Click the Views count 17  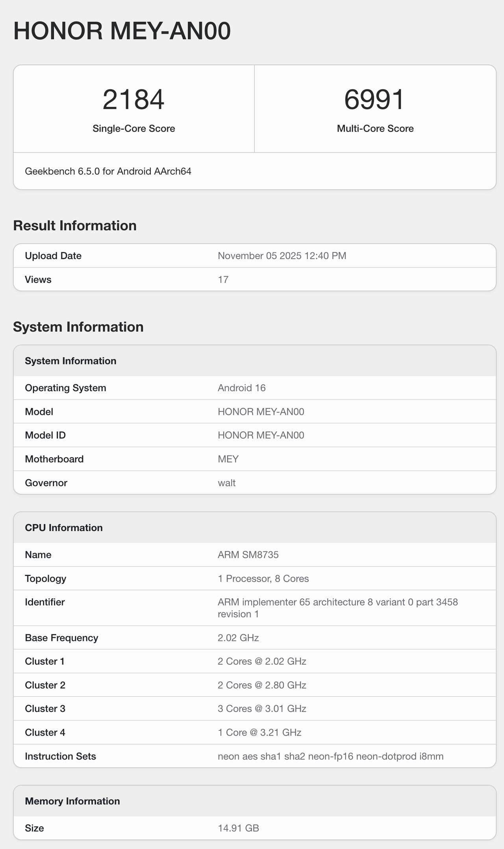coord(223,280)
